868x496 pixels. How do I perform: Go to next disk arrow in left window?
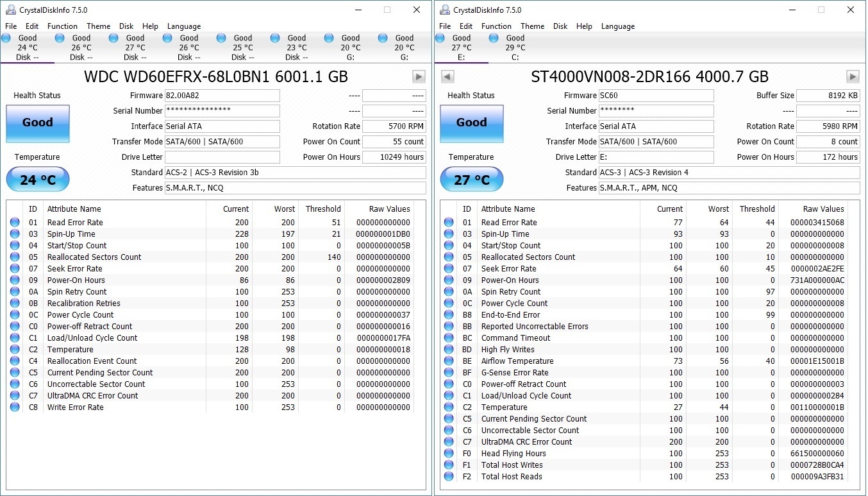point(419,77)
